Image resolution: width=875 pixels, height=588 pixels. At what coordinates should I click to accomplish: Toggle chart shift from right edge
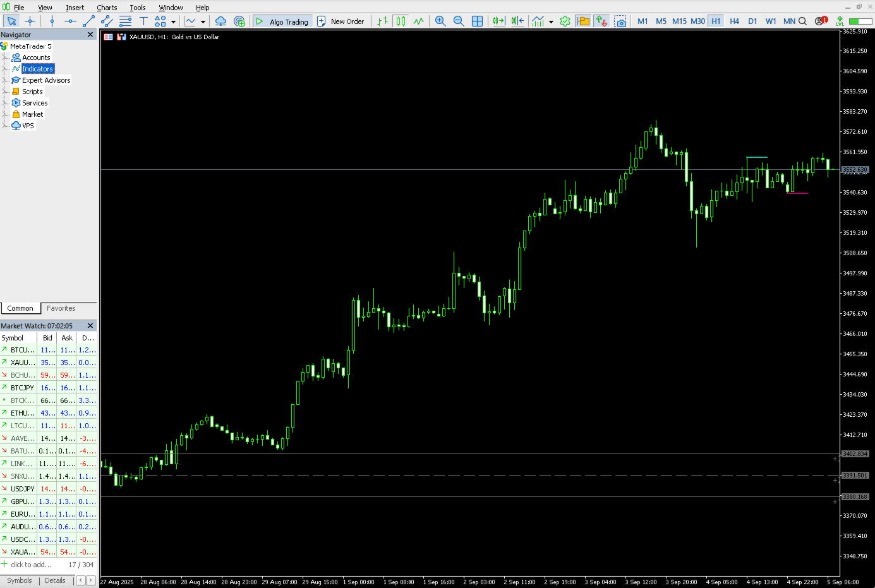tap(517, 21)
